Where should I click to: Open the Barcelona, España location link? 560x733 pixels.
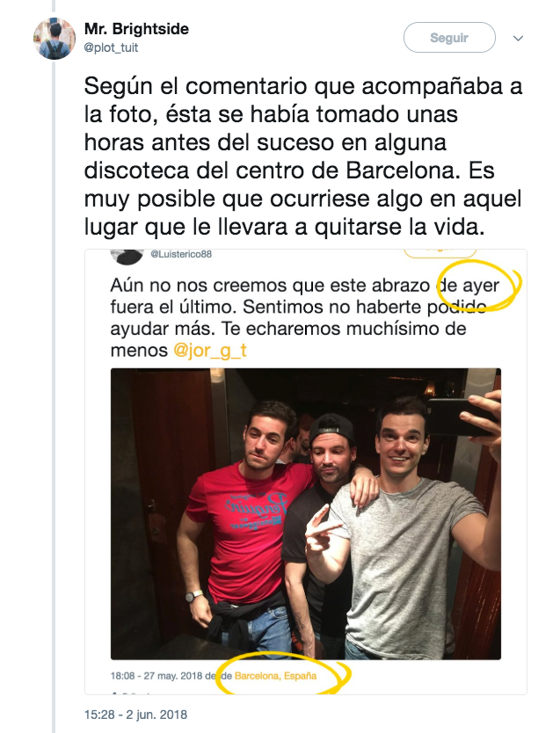click(275, 676)
